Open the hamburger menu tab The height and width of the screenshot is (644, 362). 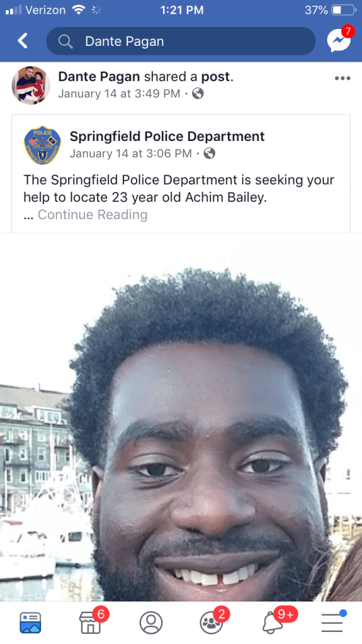click(333, 622)
